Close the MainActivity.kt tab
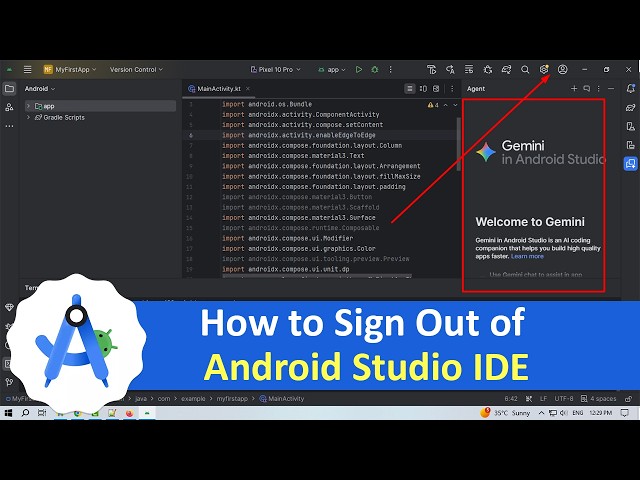This screenshot has height=480, width=640. click(x=248, y=89)
